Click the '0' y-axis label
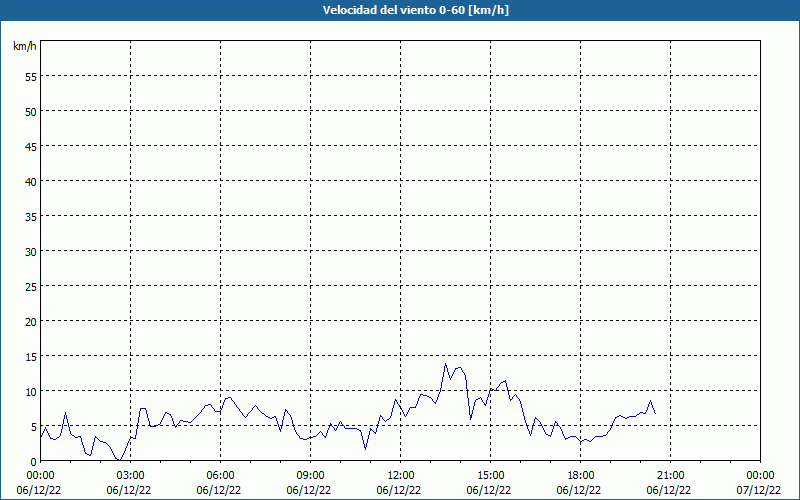800x500 pixels. pos(34,462)
